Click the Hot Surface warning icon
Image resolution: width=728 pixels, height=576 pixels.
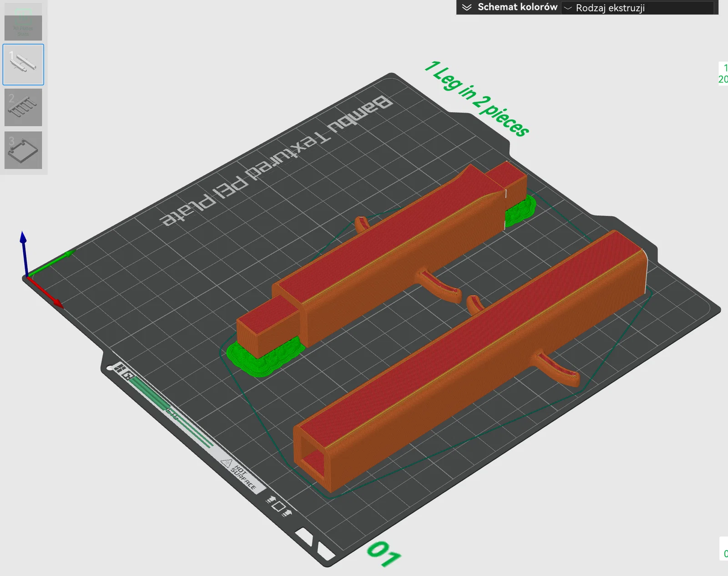pos(226,463)
